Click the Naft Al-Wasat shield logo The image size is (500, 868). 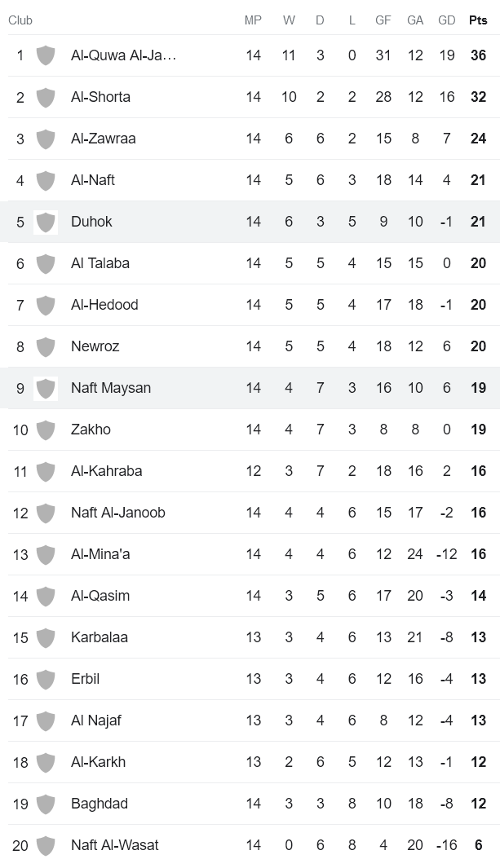pos(46,845)
